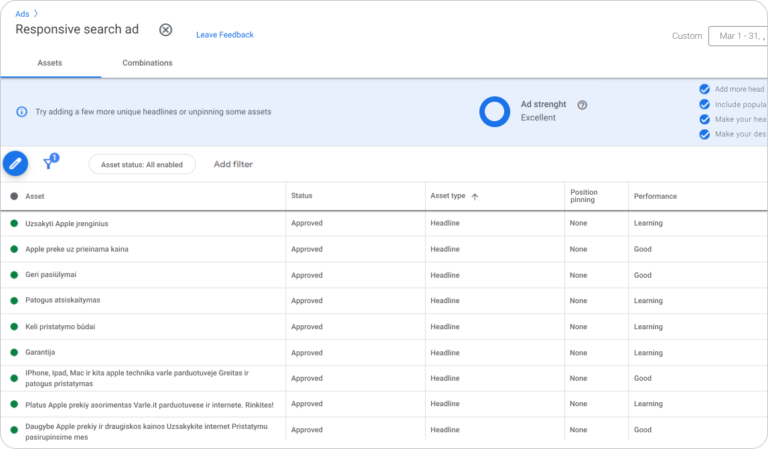
Task: Switch to the Combinations tab
Action: 147,63
